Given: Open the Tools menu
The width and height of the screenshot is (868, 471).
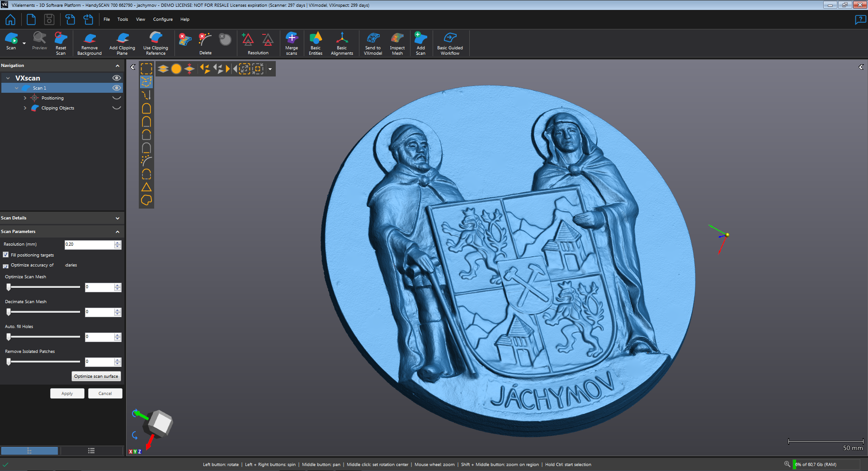Looking at the screenshot, I should point(123,19).
